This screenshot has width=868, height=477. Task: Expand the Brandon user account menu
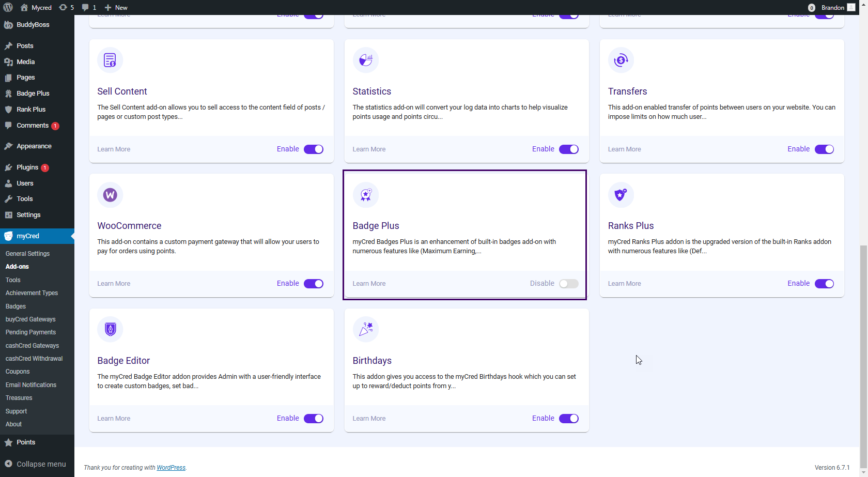[832, 7]
